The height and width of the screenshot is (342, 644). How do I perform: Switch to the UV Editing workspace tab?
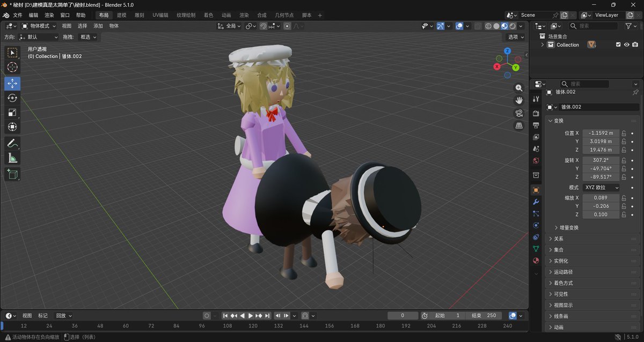click(x=160, y=15)
